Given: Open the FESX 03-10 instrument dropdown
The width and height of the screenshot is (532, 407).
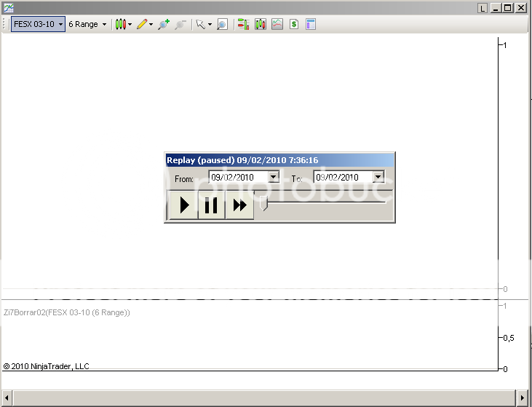Looking at the screenshot, I should [38, 24].
